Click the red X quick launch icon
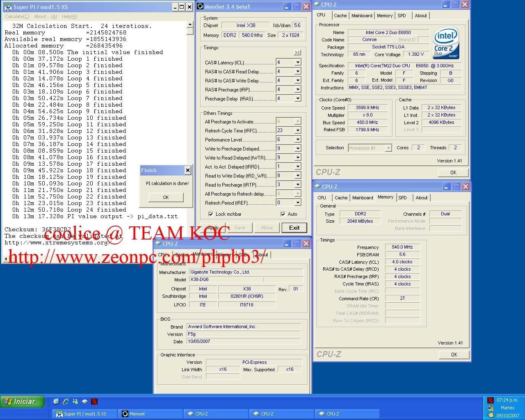The image size is (525, 420). click(x=94, y=402)
